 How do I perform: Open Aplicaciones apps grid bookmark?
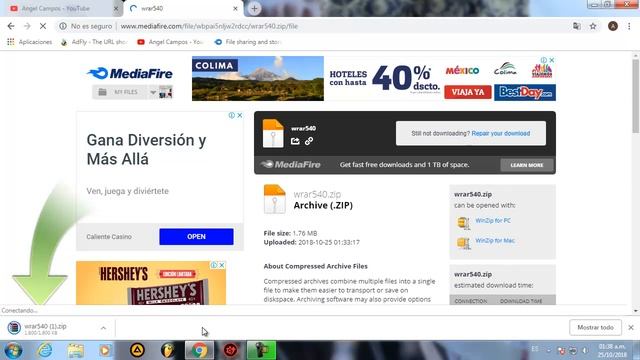click(x=29, y=42)
